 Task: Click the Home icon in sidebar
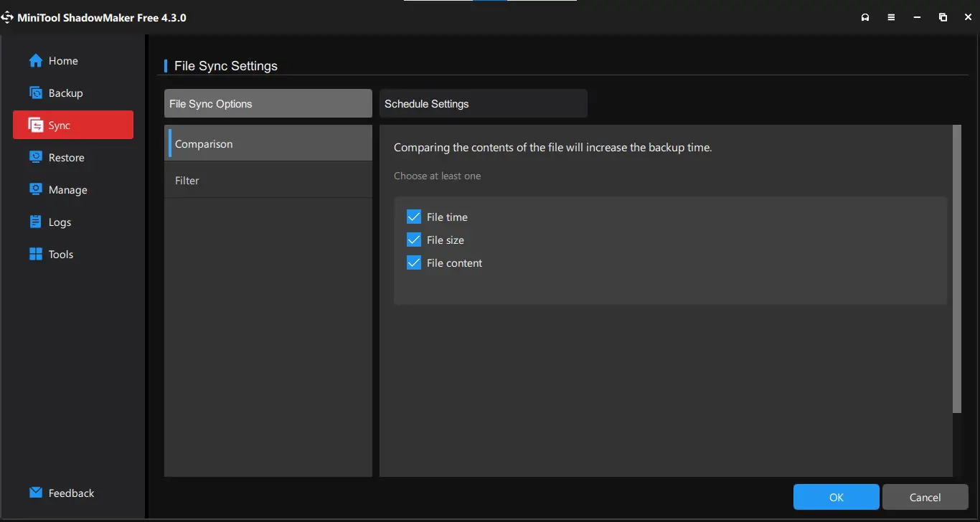point(36,61)
